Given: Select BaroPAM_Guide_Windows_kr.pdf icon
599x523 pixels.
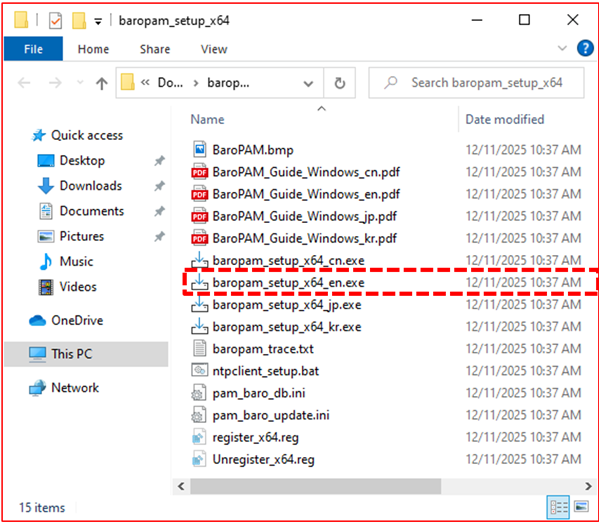Looking at the screenshot, I should point(199,238).
